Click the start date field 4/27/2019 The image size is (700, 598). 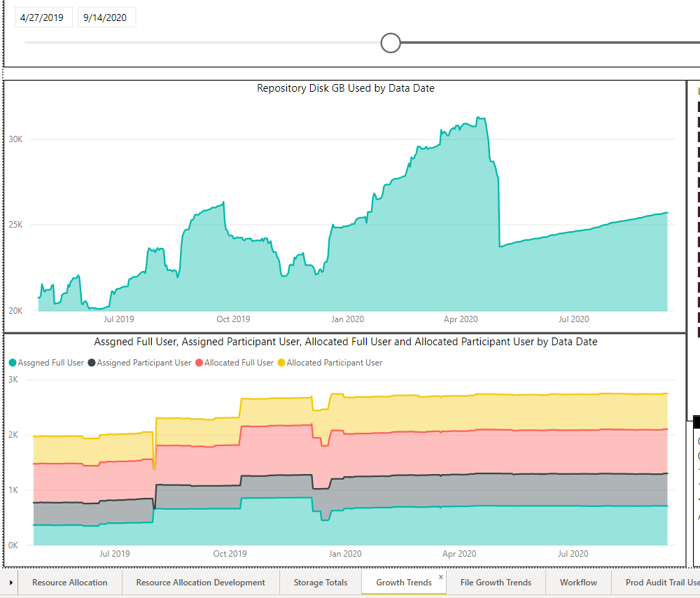coord(43,18)
